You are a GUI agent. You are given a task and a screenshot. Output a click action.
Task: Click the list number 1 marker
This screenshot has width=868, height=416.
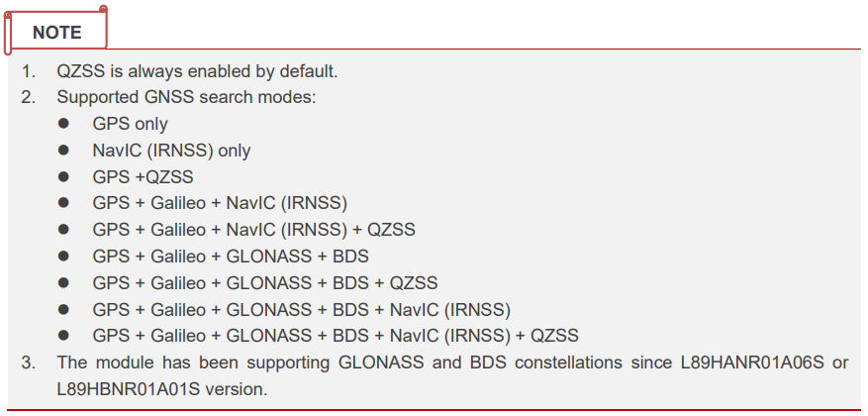tap(28, 71)
